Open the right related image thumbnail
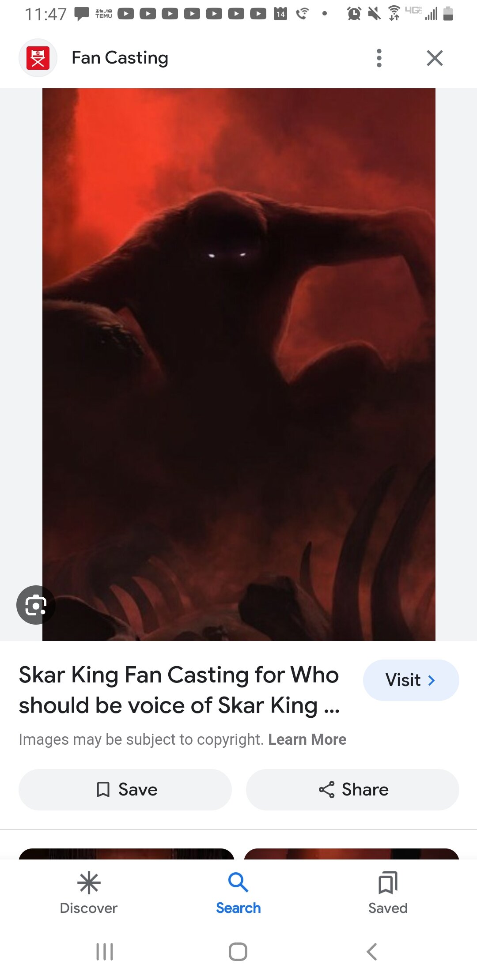This screenshot has height=980, width=477. [352, 854]
